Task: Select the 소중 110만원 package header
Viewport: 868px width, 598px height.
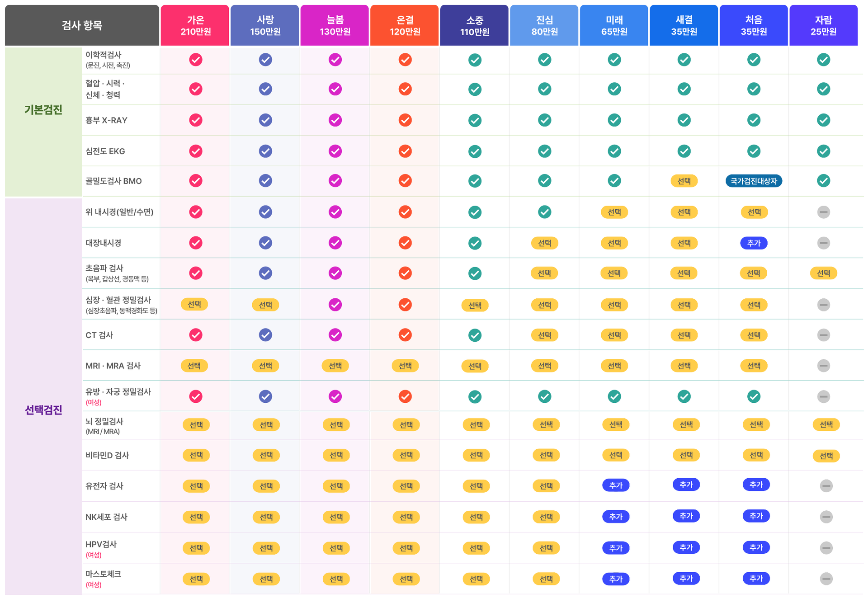Action: 474,25
